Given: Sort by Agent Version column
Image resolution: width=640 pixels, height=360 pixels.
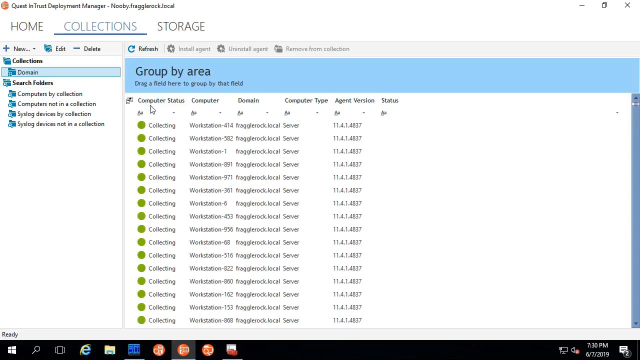Looking at the screenshot, I should 354,100.
